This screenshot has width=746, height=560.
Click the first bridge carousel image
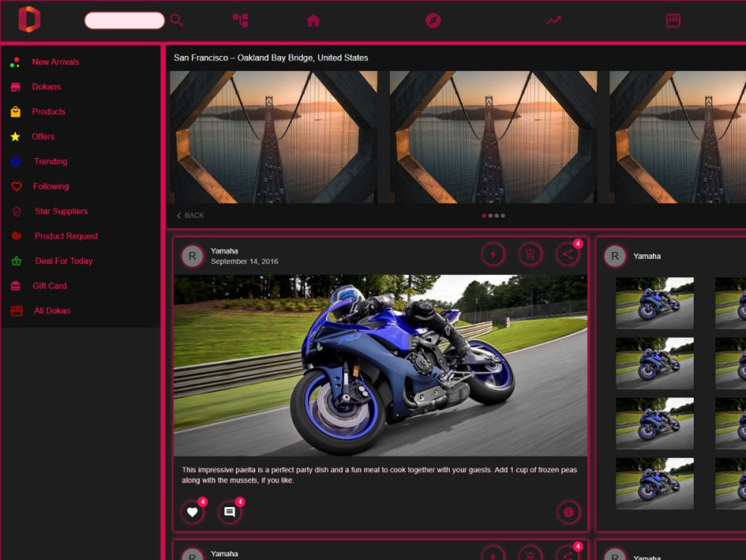click(274, 137)
